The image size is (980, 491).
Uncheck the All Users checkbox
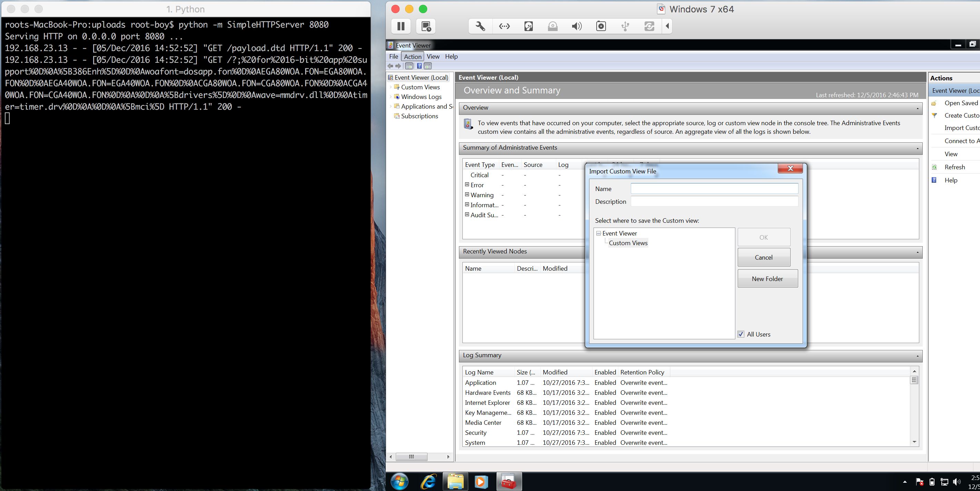[741, 334]
